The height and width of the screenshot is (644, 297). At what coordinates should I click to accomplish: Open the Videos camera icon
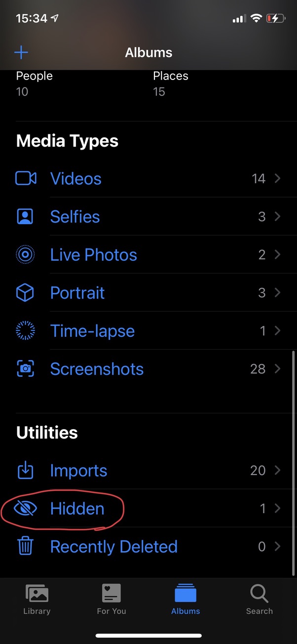point(26,178)
